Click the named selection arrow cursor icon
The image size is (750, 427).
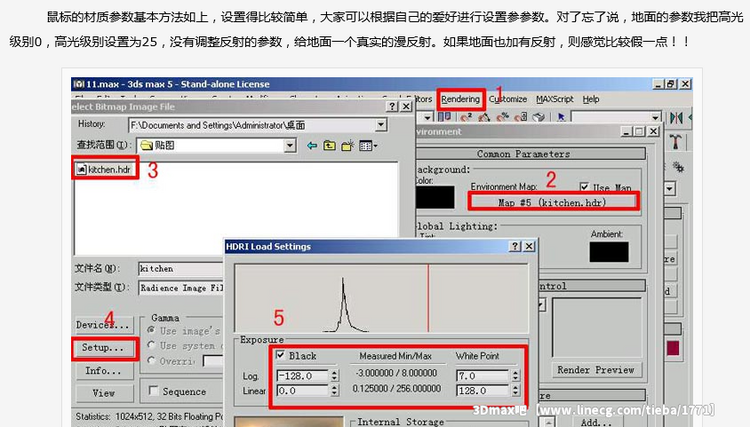(562, 117)
